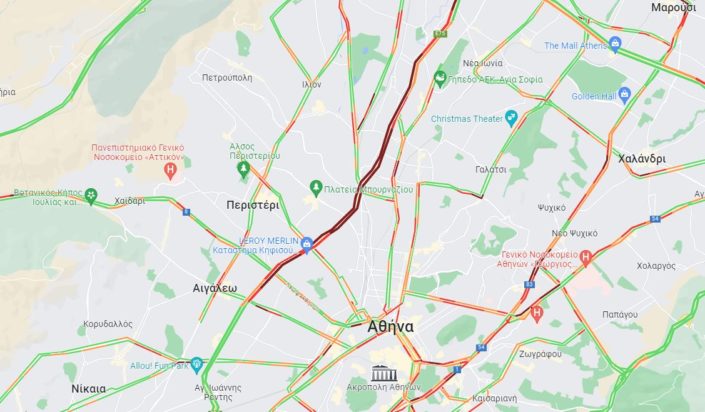Click the Αθήνα city label

tap(390, 327)
